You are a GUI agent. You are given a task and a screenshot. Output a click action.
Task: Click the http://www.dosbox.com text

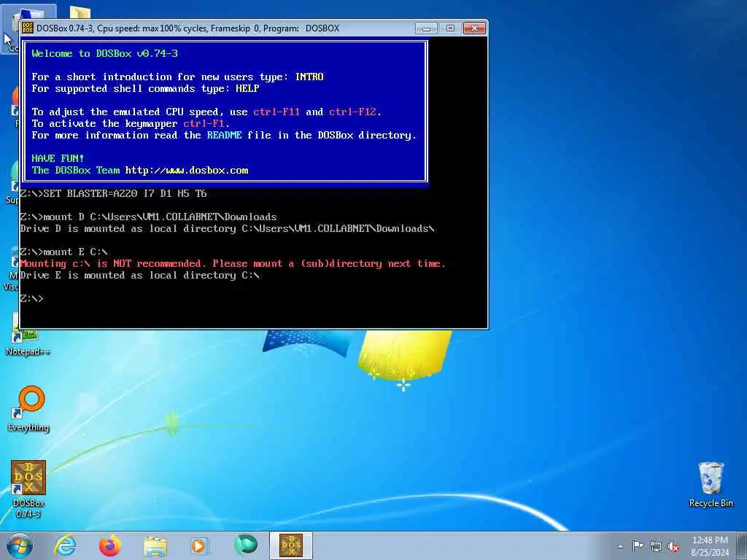187,171
